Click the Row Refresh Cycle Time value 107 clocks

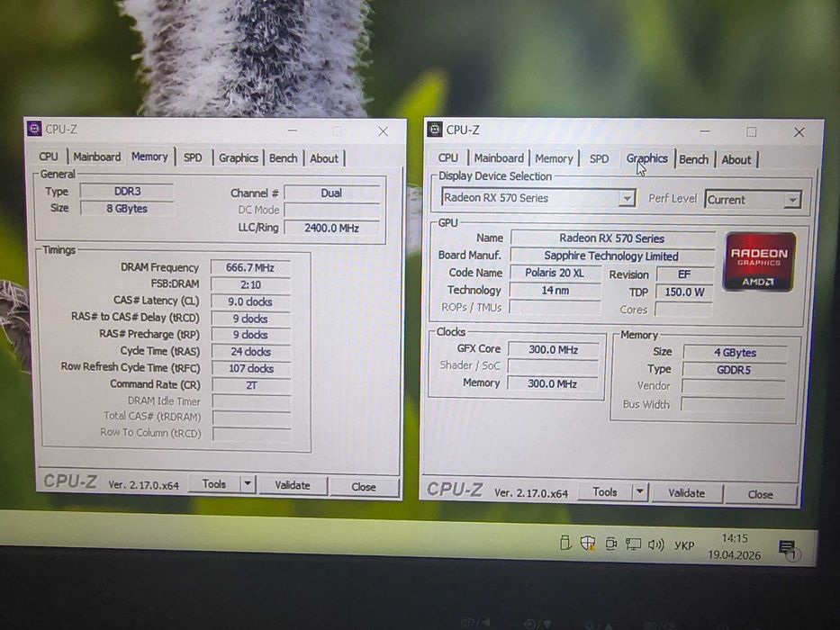pos(251,369)
